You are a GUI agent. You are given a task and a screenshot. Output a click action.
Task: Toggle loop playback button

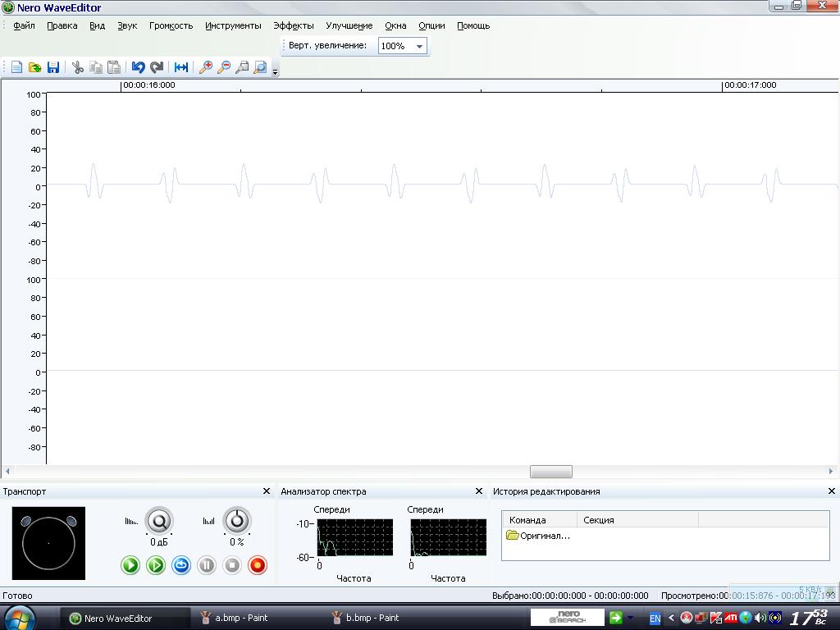[181, 564]
